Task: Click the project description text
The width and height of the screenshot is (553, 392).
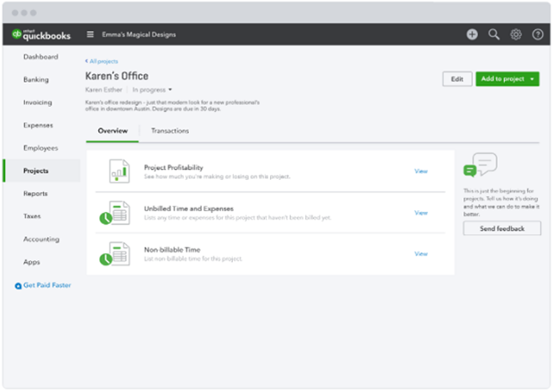Action: click(x=172, y=106)
